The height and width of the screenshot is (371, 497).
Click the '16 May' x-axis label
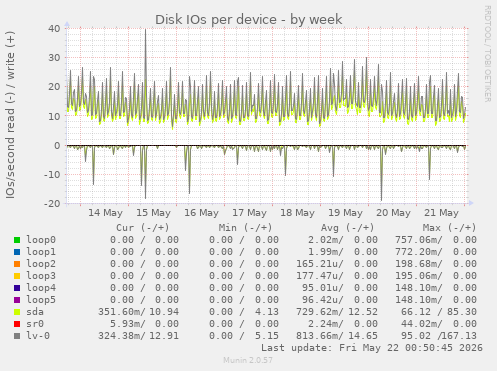click(202, 213)
